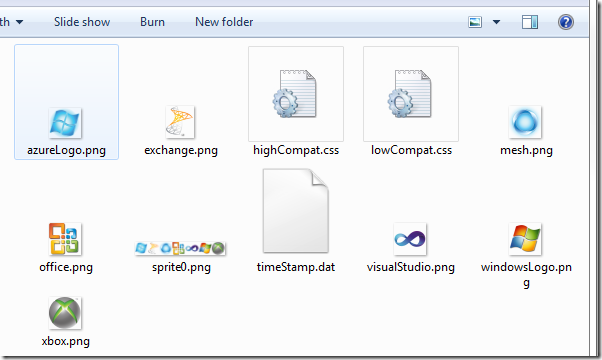This screenshot has width=602, height=360.
Task: Create a New folder
Action: click(x=224, y=22)
